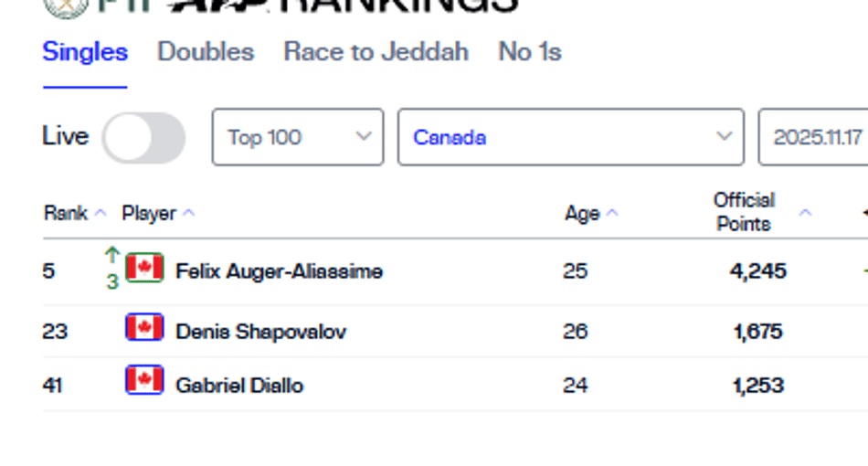Sort by Age using its arrow
Viewport: 868px width, 466px height.
tap(612, 213)
